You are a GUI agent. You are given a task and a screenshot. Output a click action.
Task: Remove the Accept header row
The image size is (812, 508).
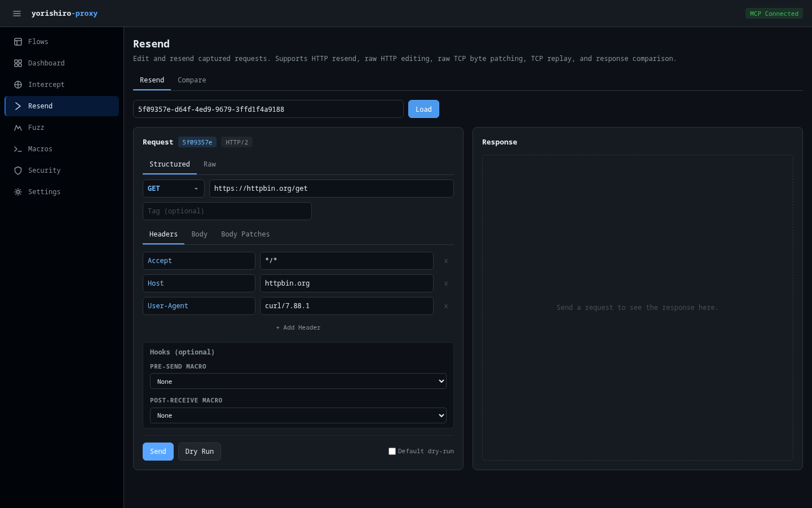coord(445,261)
